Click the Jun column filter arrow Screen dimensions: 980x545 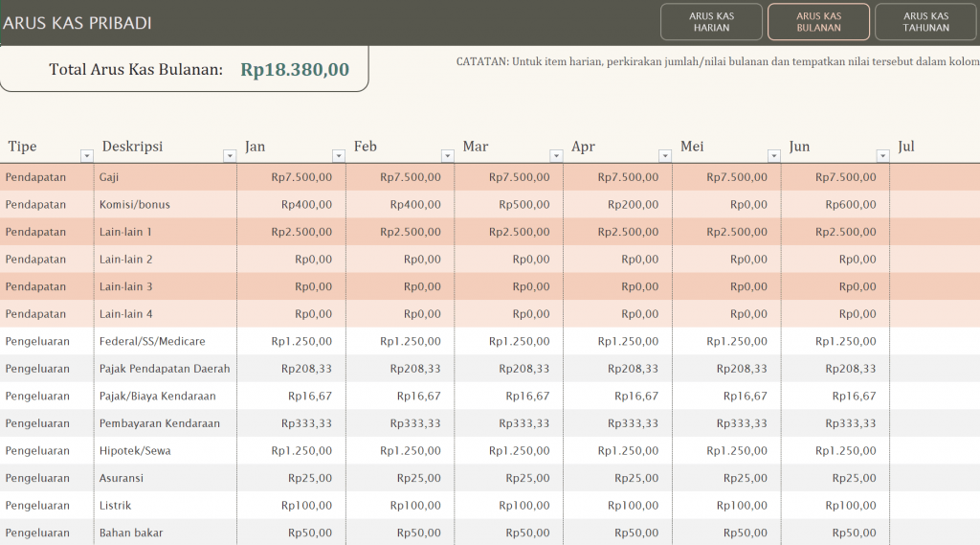click(x=883, y=155)
